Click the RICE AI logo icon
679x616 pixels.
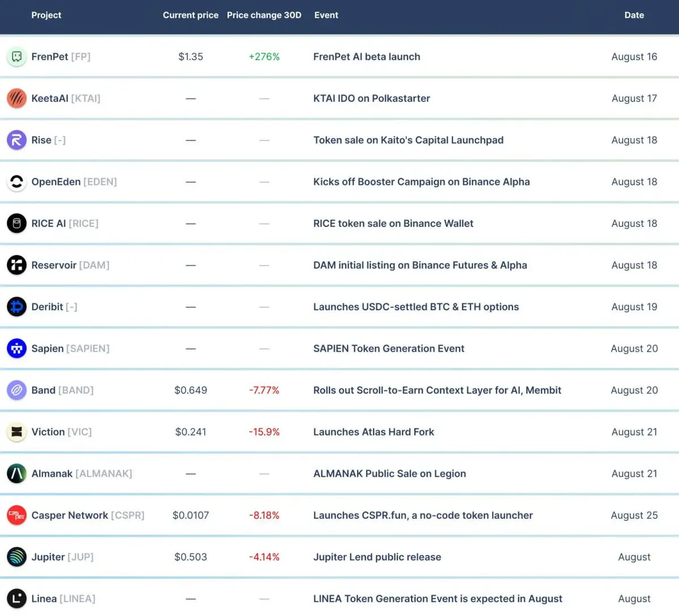click(16, 224)
